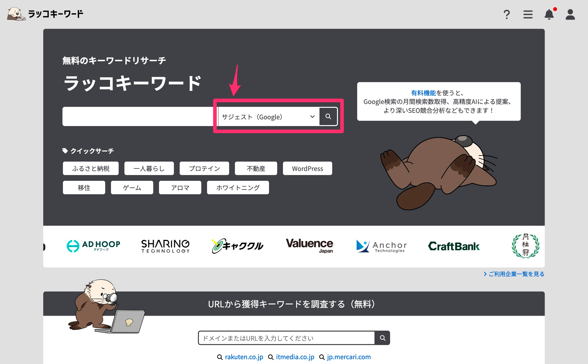Open the サジェスト（Google）search type dropdown

269,116
